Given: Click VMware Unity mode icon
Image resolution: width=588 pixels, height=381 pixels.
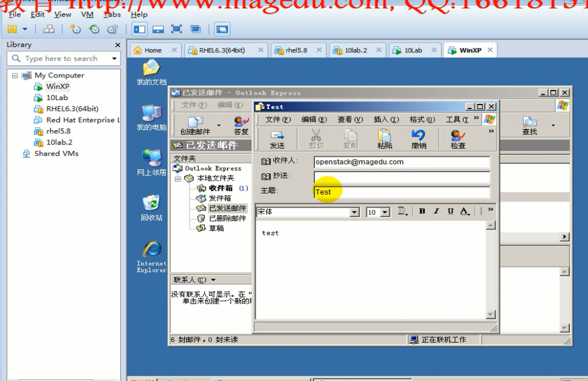Looking at the screenshot, I should [195, 29].
